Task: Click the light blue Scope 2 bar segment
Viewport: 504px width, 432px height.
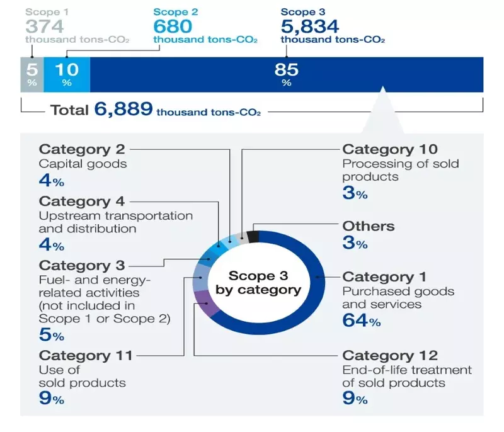Action: pyautogui.click(x=67, y=75)
